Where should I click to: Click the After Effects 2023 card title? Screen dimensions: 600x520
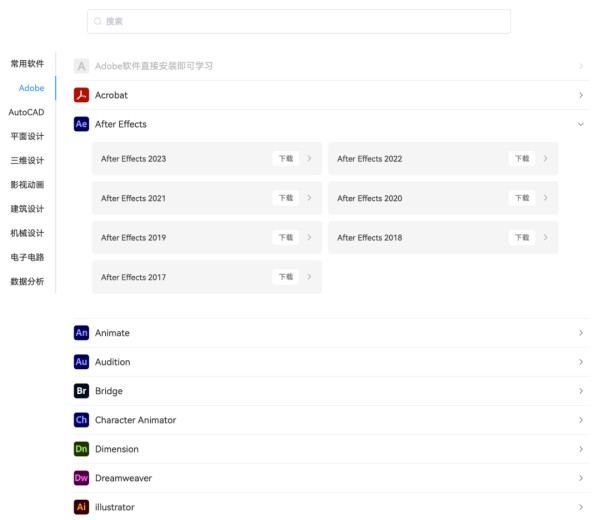(134, 159)
